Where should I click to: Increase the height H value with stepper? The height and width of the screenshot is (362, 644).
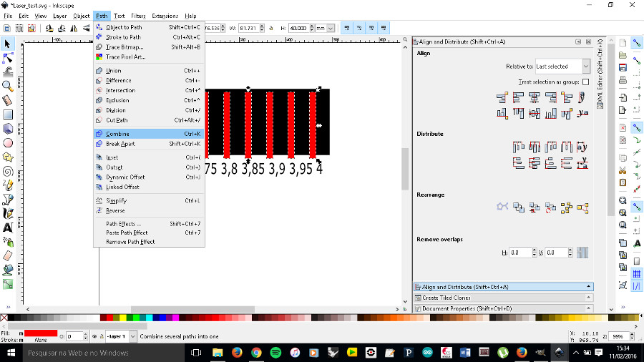coord(312,26)
